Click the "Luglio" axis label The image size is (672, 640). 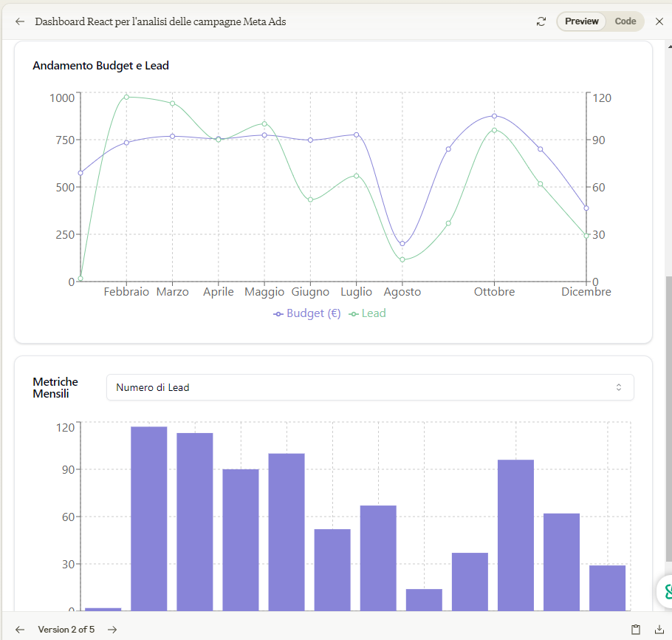click(x=356, y=292)
